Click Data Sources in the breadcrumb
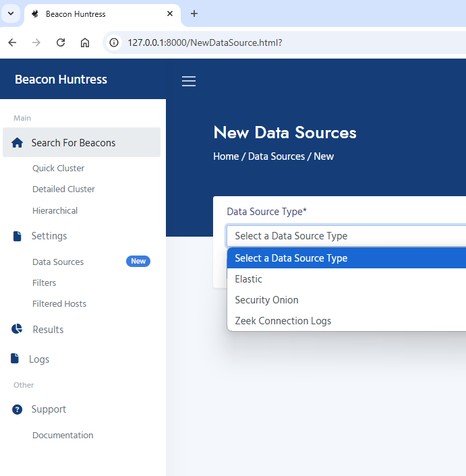The height and width of the screenshot is (476, 466). click(x=276, y=156)
